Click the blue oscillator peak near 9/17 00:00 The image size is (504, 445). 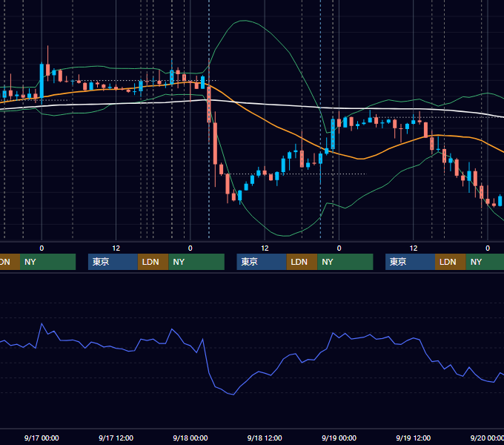pos(42,324)
